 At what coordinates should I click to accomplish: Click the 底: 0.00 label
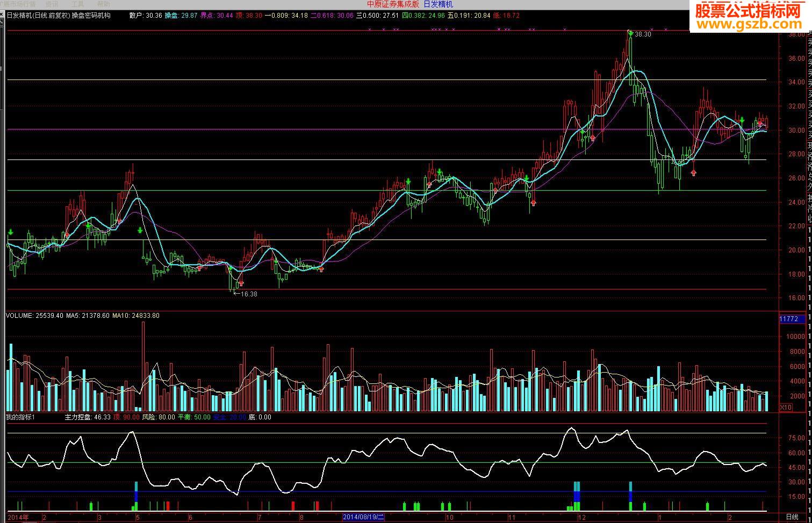(x=260, y=417)
